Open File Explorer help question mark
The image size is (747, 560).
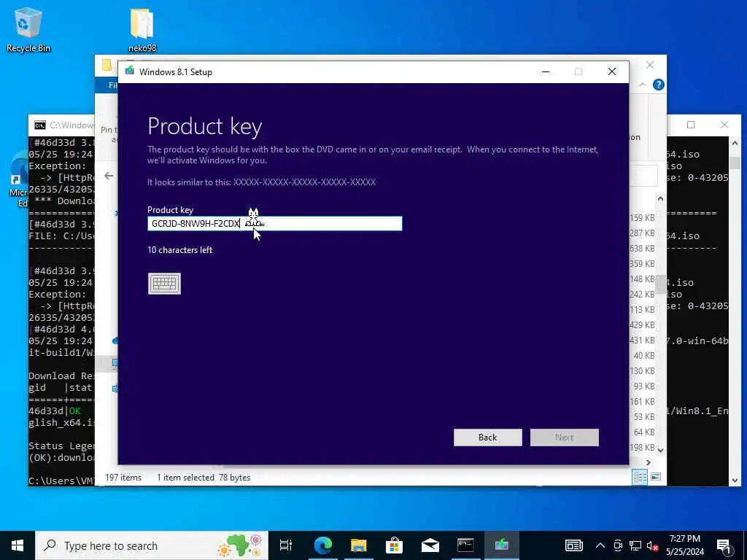659,85
